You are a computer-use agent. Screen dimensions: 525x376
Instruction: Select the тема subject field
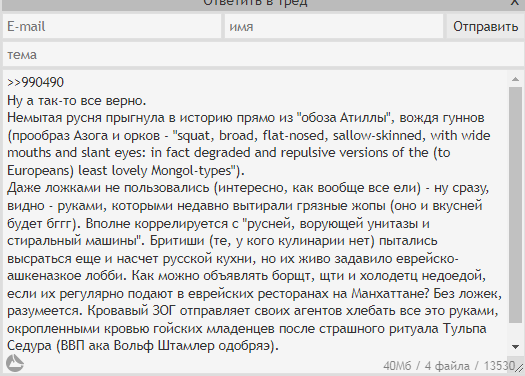(264, 54)
